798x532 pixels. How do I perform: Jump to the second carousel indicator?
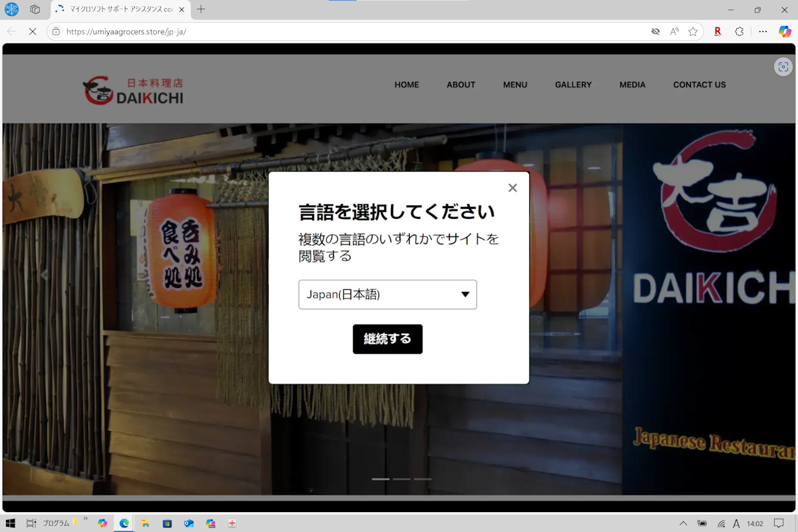point(402,479)
